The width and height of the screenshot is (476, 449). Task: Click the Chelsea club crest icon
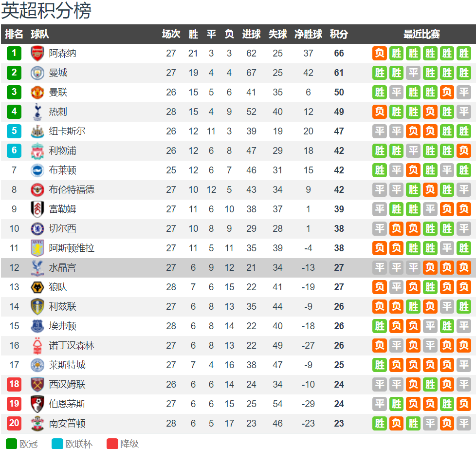[37, 229]
